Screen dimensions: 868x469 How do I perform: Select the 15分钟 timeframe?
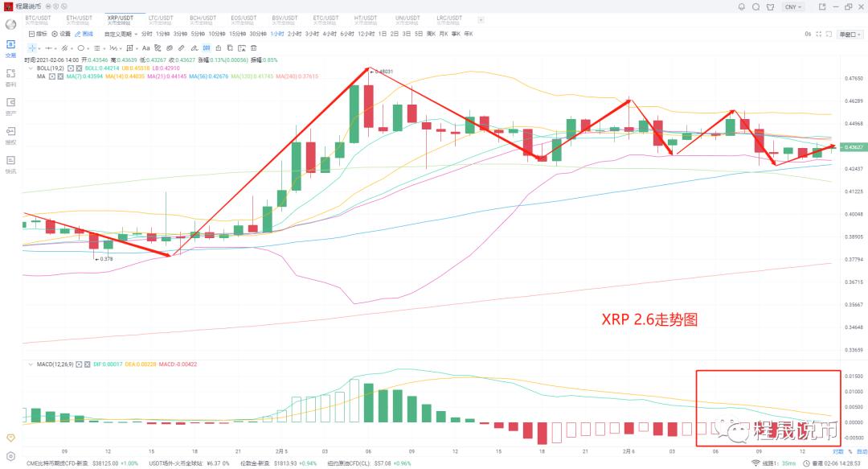click(x=237, y=34)
